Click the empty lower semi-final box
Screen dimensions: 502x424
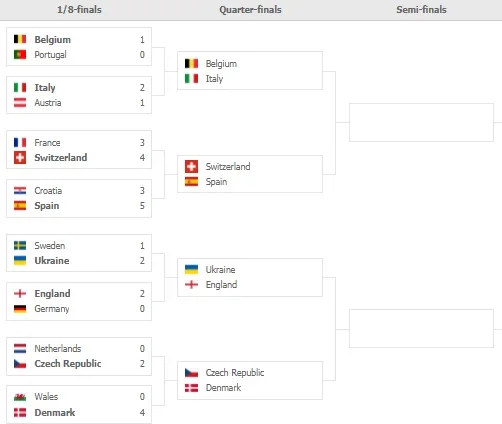421,328
